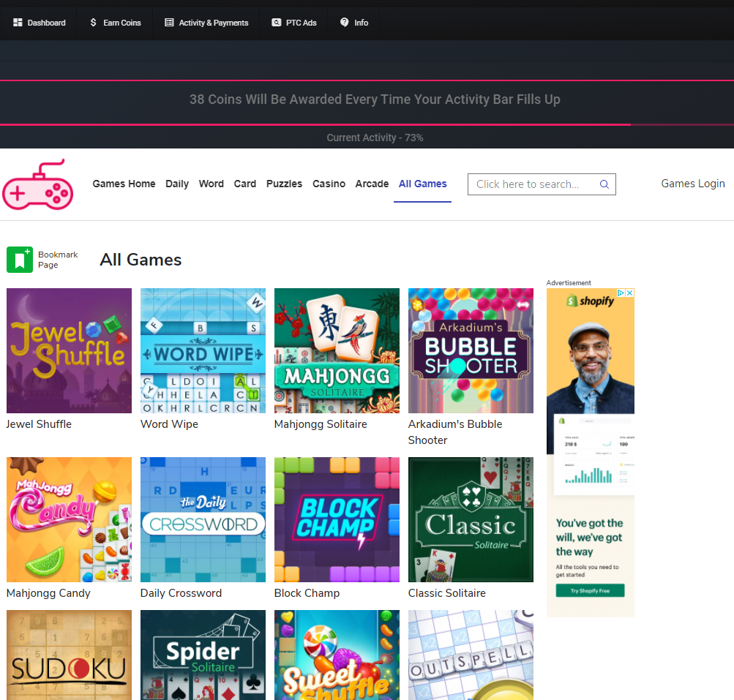Click Activity & Payments menu label
The image size is (734, 700).
pyautogui.click(x=214, y=23)
